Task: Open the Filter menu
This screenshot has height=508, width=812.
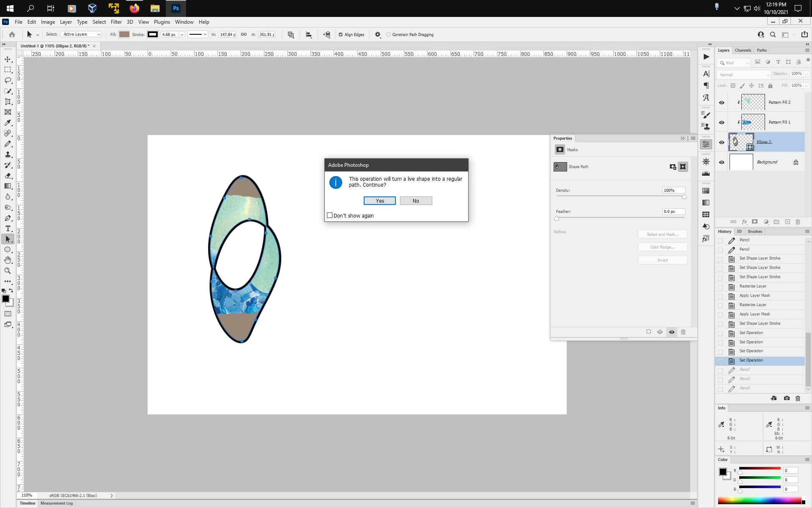Action: [x=116, y=22]
